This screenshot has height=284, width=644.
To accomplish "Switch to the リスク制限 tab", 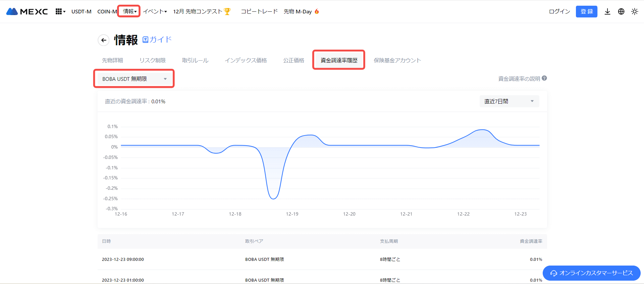I will tap(153, 60).
